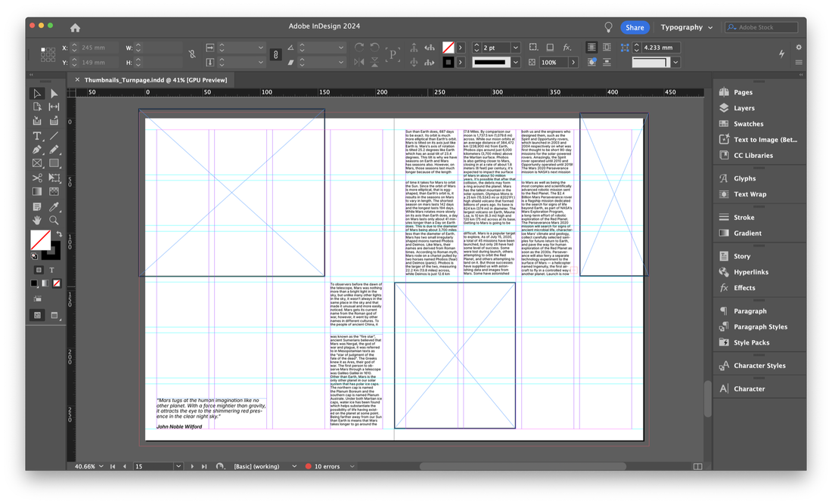Open stroke weight 2 pt dropdown
Image resolution: width=832 pixels, height=504 pixels.
pyautogui.click(x=515, y=48)
